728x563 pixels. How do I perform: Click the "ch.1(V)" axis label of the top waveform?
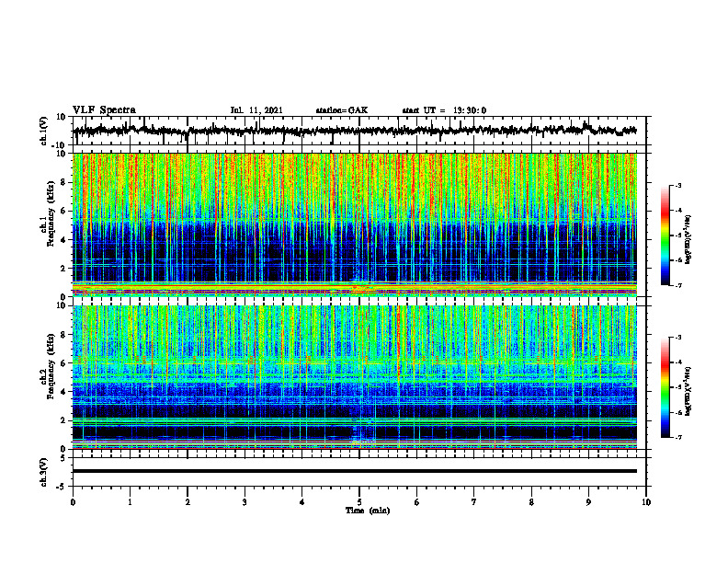[44, 131]
